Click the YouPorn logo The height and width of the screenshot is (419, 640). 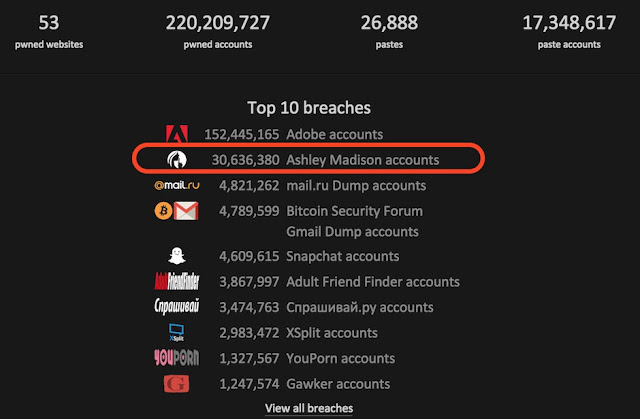pos(177,358)
